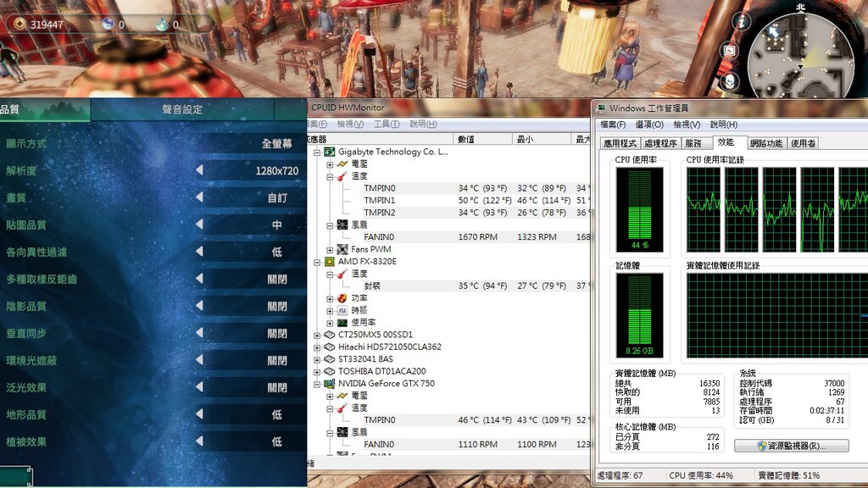Image resolution: width=868 pixels, height=488 pixels.
Task: Click the 功率 power flame icon under AMD
Action: coord(342,297)
